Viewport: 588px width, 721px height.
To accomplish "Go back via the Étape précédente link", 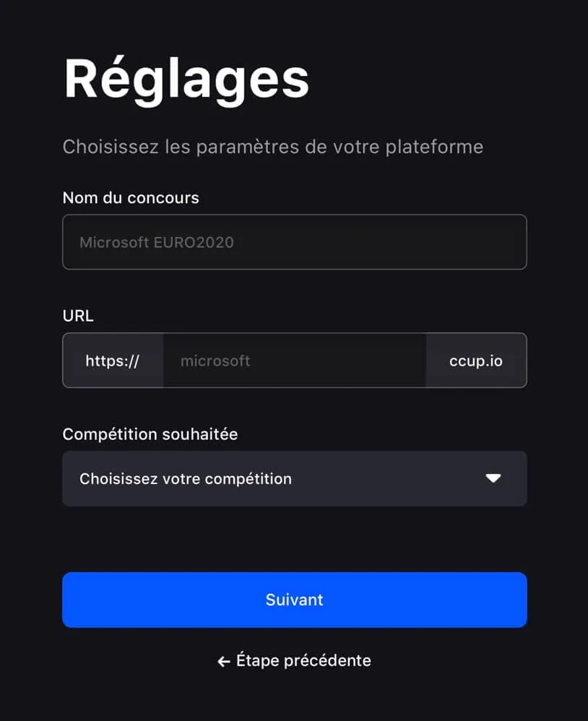I will 295,660.
